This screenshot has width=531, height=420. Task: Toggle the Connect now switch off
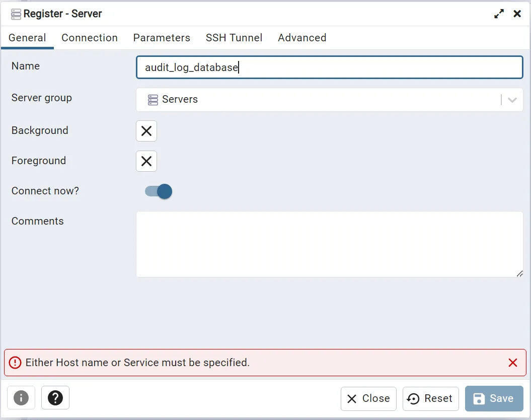pyautogui.click(x=159, y=191)
